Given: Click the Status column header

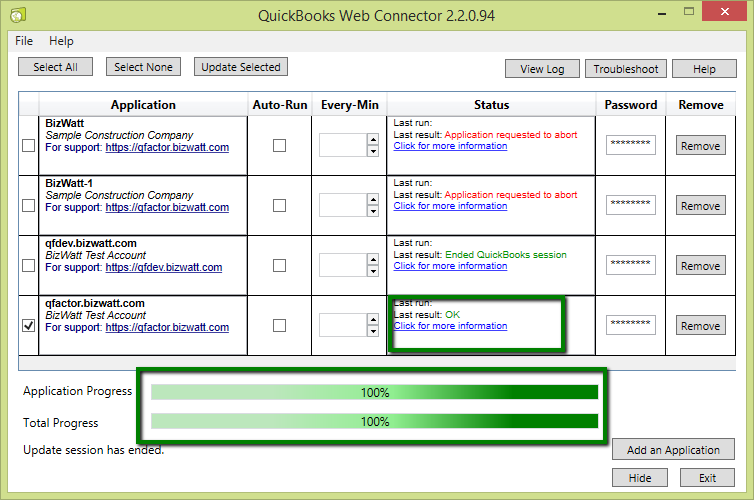Looking at the screenshot, I should click(491, 105).
